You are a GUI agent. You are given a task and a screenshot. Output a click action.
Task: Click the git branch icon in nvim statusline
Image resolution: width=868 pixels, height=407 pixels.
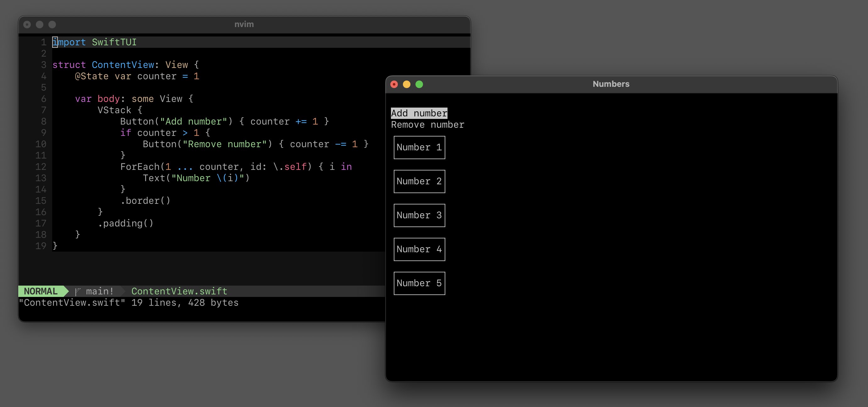(x=78, y=291)
